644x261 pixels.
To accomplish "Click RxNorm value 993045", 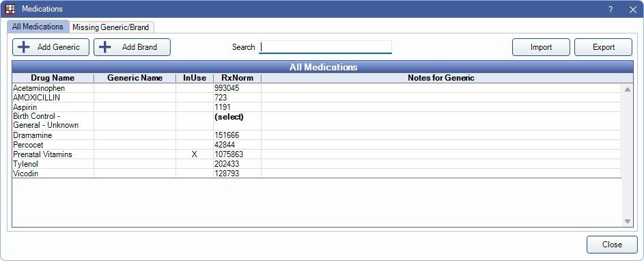I will [227, 88].
